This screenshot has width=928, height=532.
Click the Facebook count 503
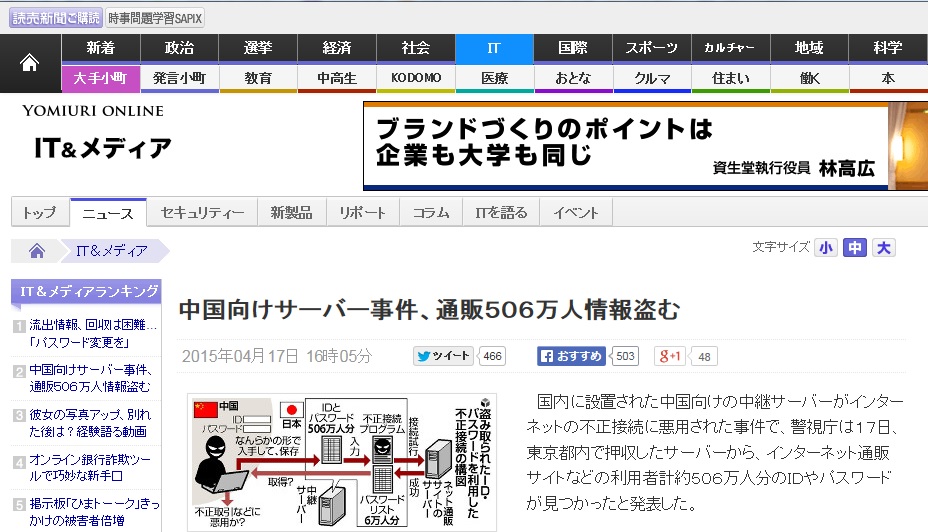625,356
